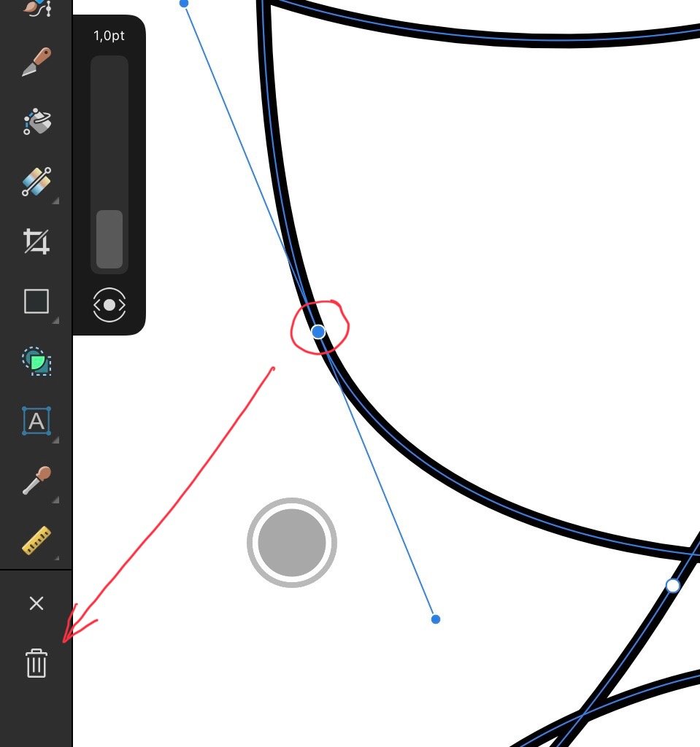Screen dimensions: 700x747
Task: Select the white unselected curve node
Action: click(x=672, y=586)
